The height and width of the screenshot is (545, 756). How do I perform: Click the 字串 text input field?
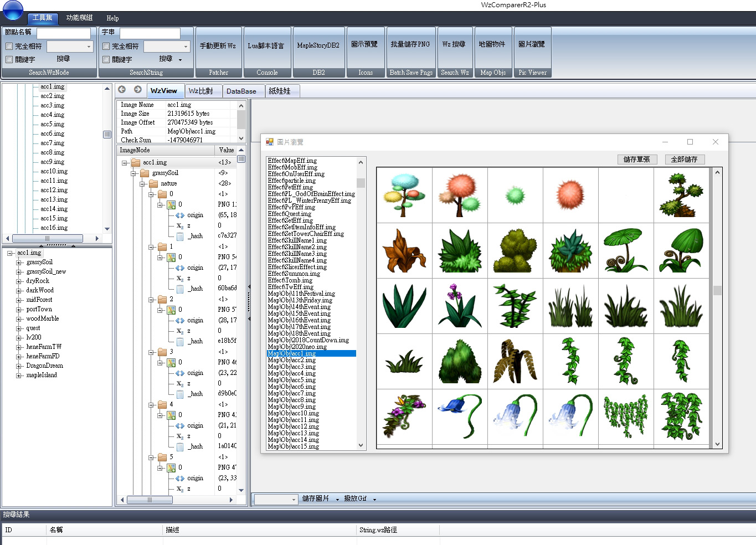(150, 33)
